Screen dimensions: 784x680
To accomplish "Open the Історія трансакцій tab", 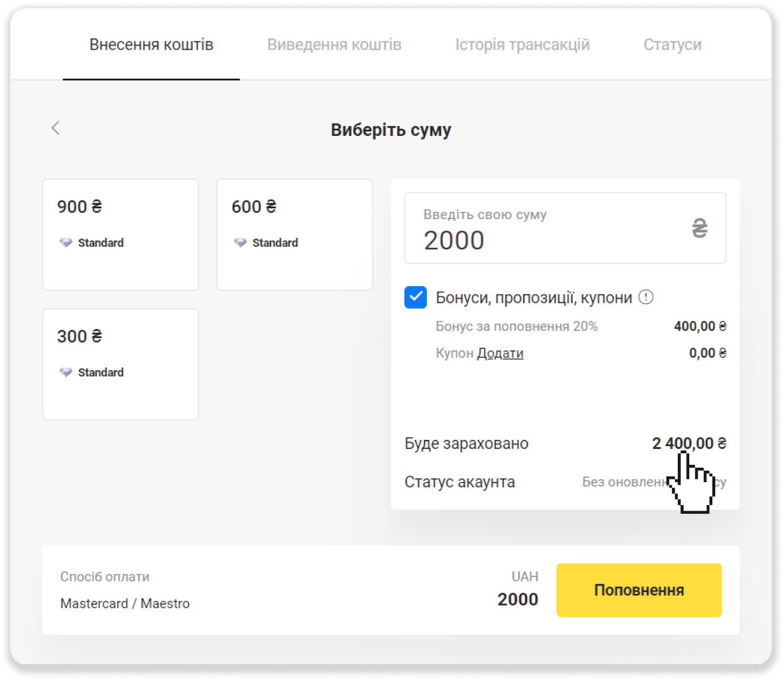I will pyautogui.click(x=522, y=45).
